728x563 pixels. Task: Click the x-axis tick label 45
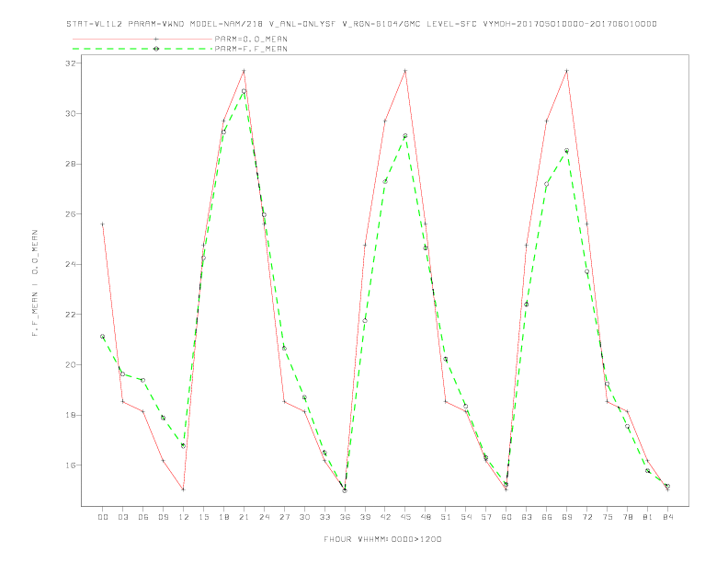coord(404,517)
